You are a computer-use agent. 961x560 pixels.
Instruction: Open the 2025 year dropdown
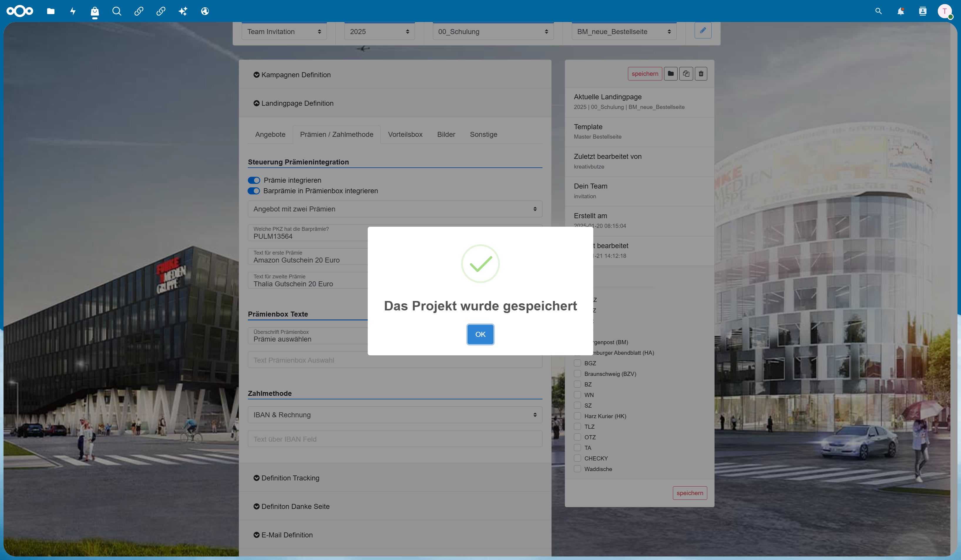point(379,32)
